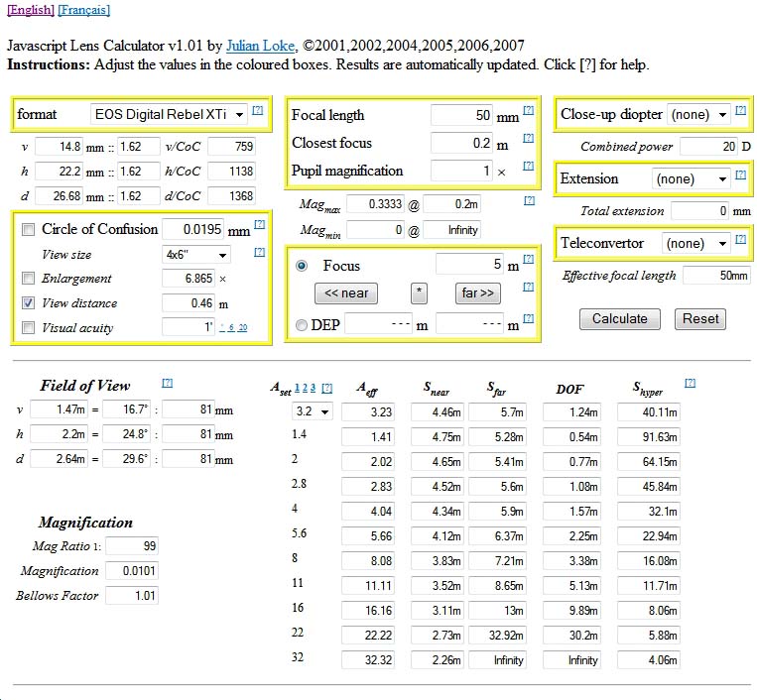Click the Focal length input field
The width and height of the screenshot is (757, 700).
[461, 116]
